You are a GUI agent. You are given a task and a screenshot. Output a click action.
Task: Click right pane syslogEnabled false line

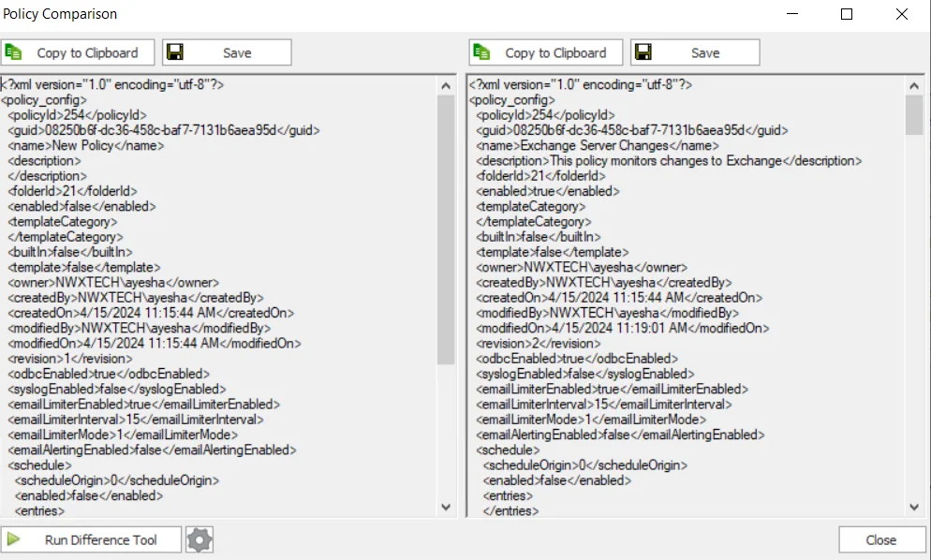click(585, 374)
